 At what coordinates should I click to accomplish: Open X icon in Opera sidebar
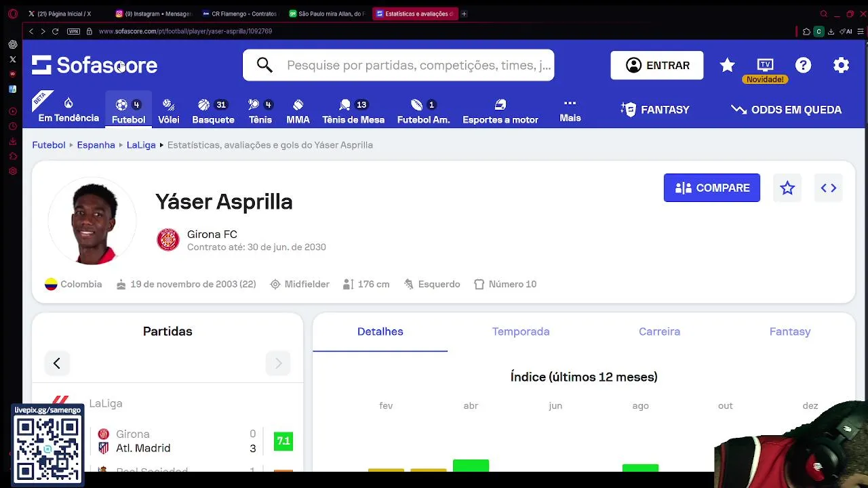pyautogui.click(x=13, y=60)
